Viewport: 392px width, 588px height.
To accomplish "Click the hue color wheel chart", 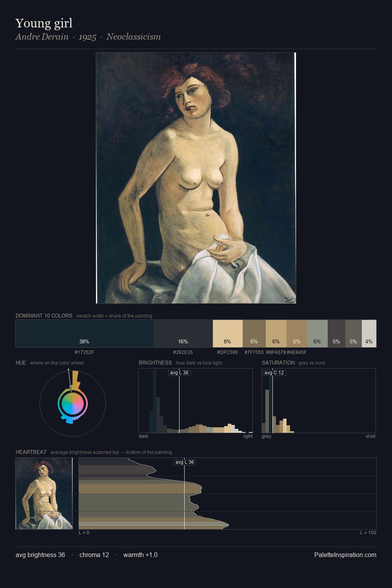I will pos(73,403).
